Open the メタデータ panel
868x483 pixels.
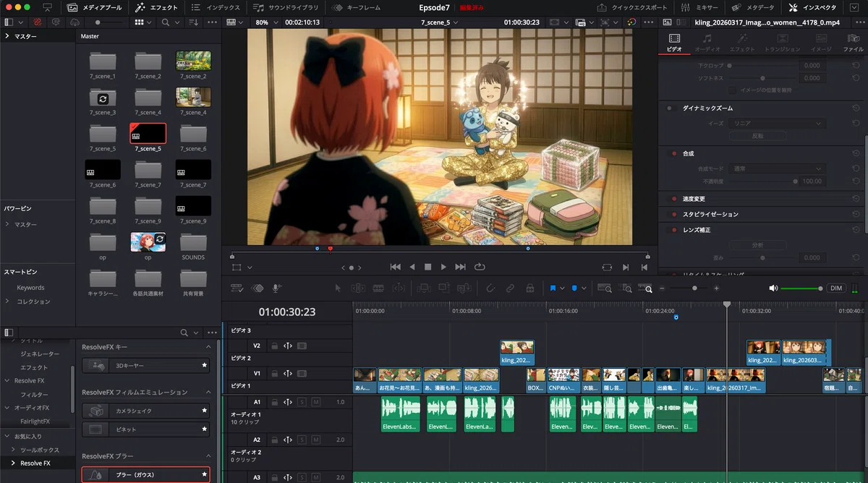pos(753,7)
